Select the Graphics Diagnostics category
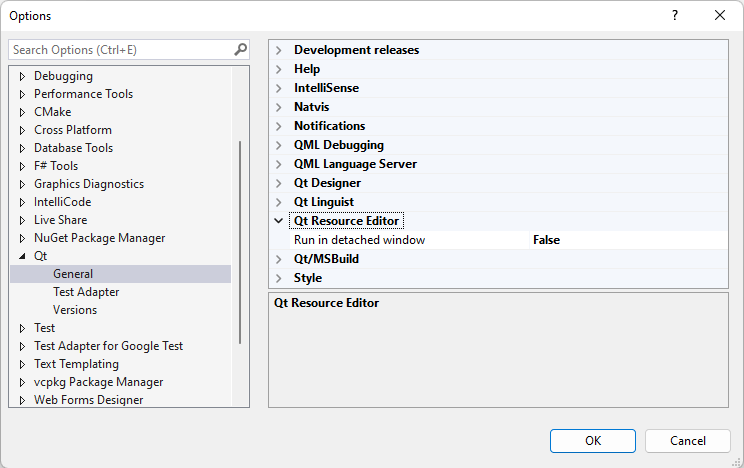This screenshot has width=744, height=468. [89, 184]
